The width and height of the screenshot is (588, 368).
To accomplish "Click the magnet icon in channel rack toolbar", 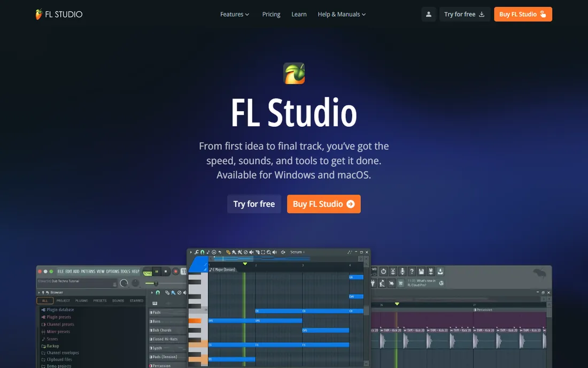I will pyautogui.click(x=158, y=293).
